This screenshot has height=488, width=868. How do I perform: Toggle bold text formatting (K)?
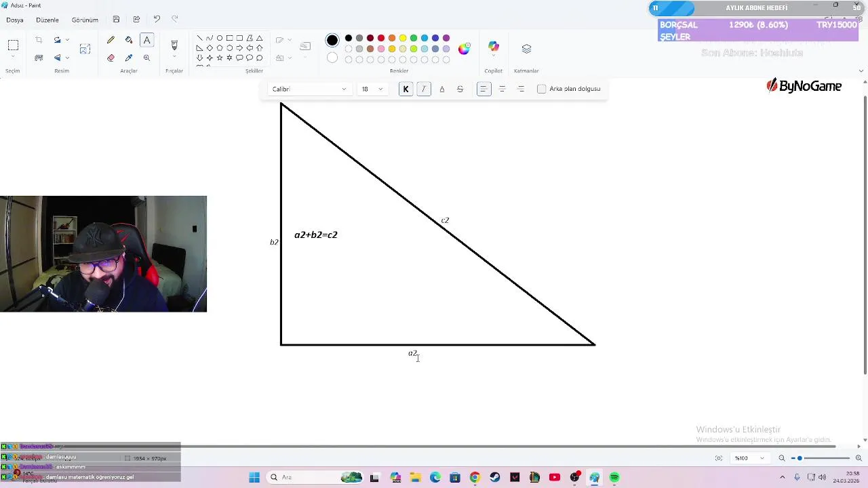coord(406,89)
